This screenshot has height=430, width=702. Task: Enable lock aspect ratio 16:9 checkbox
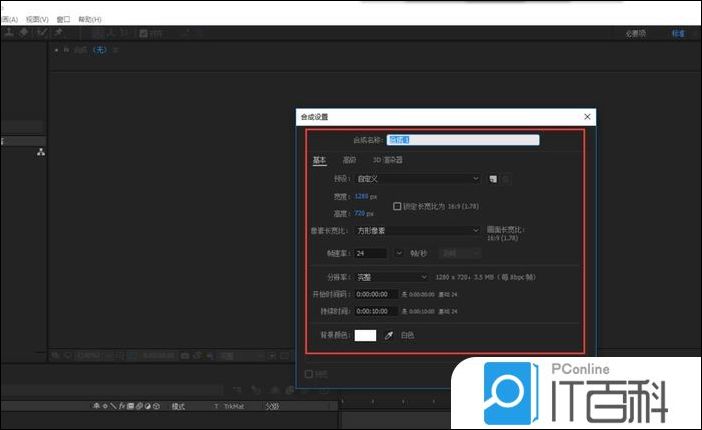pyautogui.click(x=397, y=206)
